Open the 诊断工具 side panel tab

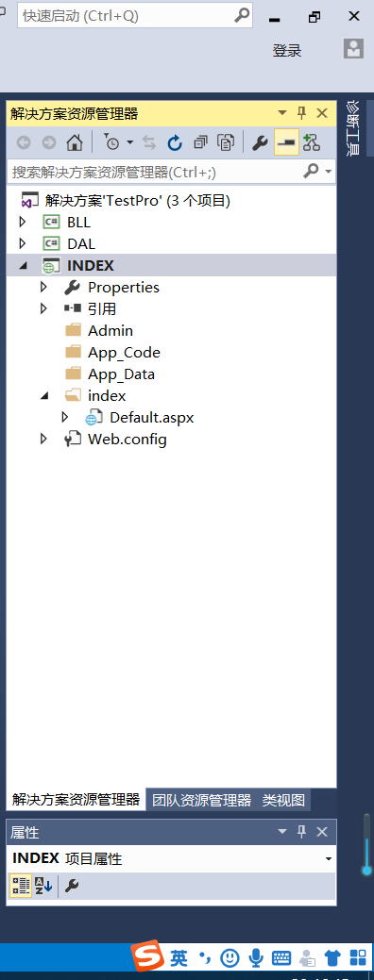pos(354,127)
